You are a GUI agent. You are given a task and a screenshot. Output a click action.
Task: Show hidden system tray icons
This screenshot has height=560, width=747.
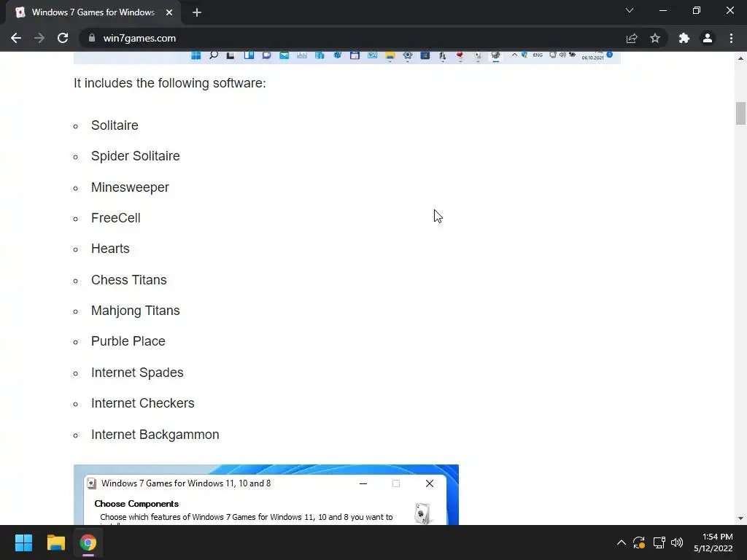pyautogui.click(x=622, y=542)
